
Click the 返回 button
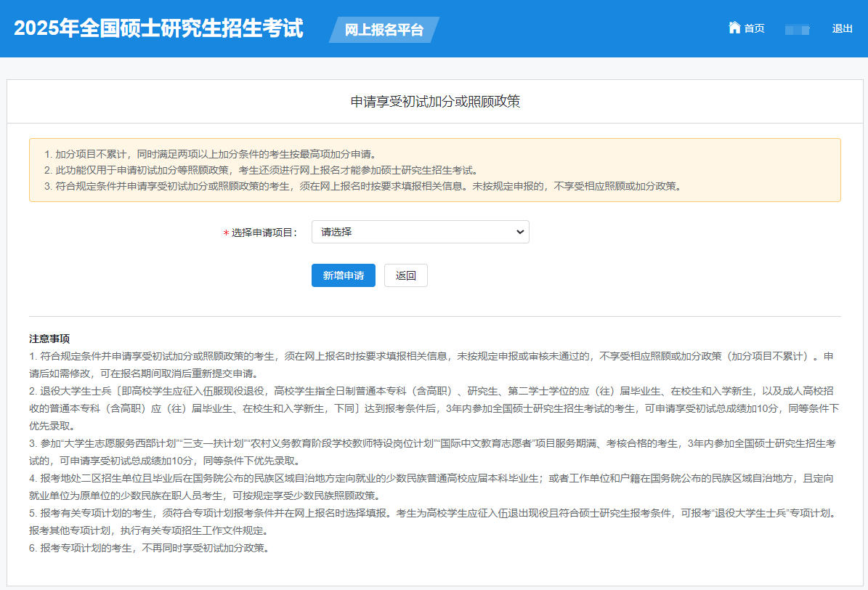(x=405, y=275)
